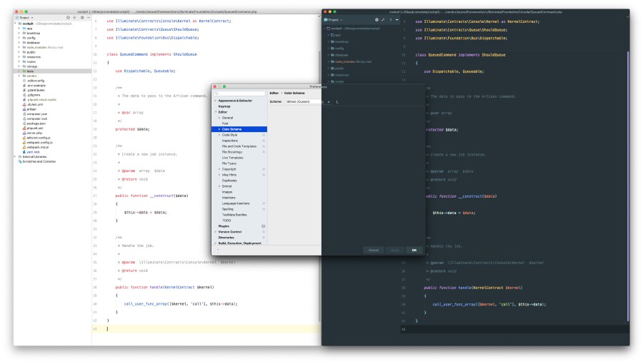
Task: Click the Scheme gear icon beside the dropdown
Action: click(x=337, y=101)
